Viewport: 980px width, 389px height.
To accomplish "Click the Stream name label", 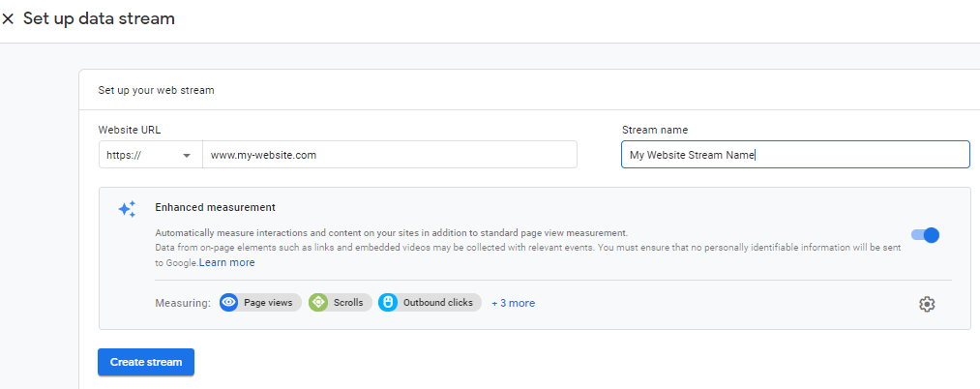I will [x=655, y=130].
